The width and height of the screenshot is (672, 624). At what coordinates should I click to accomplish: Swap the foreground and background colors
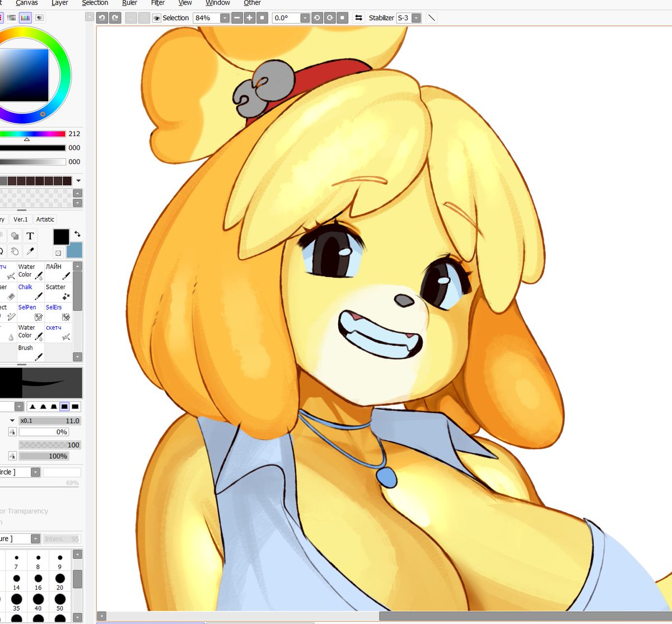pos(77,234)
